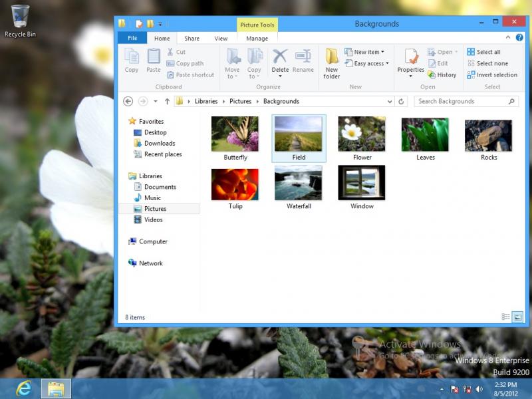This screenshot has height=399, width=532.
Task: Click the Properties icon
Action: (411, 57)
